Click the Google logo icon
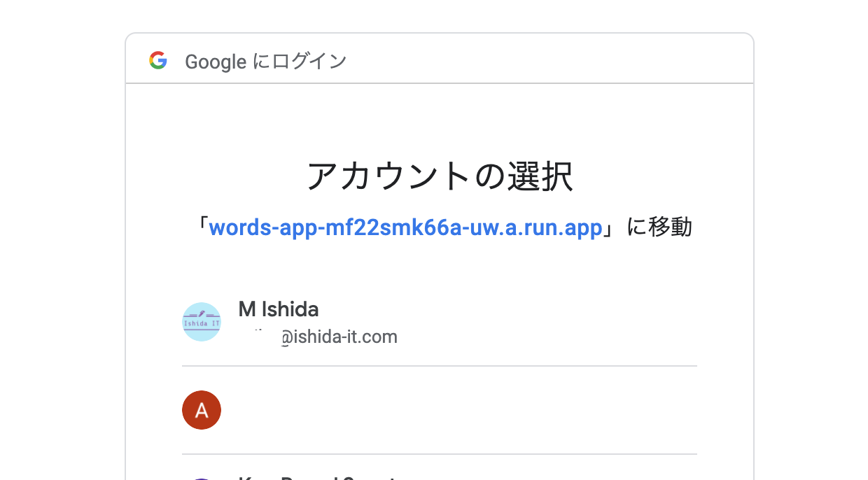 click(x=158, y=61)
